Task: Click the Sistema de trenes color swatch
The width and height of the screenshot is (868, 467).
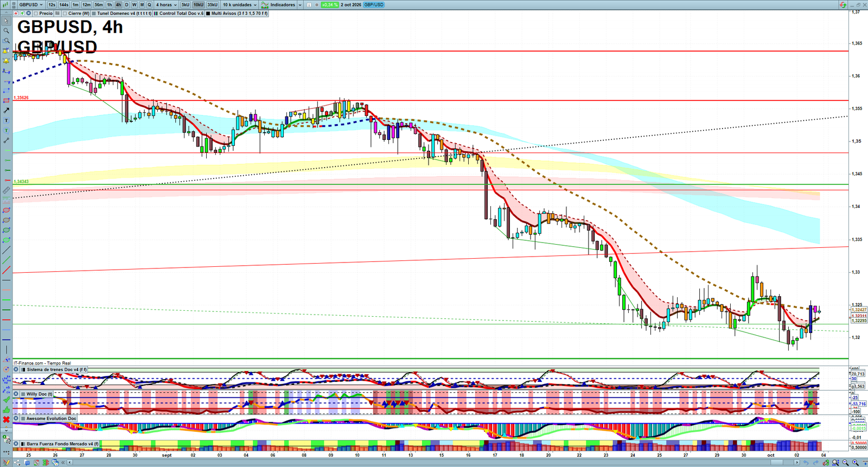Action: (23, 370)
